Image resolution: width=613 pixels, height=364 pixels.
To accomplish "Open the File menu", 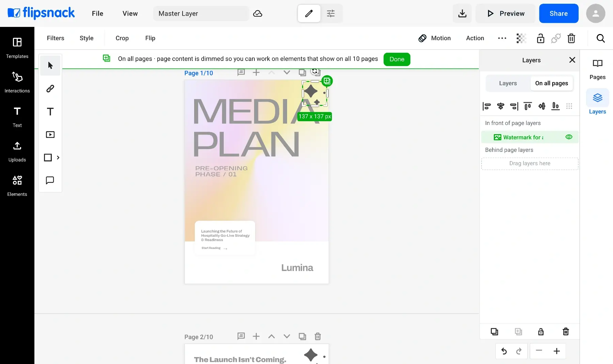I will coord(97,14).
